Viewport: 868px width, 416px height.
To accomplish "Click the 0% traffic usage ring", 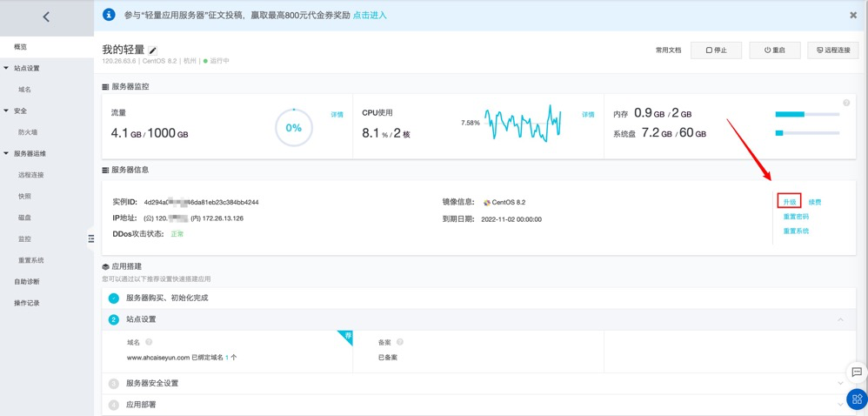I will [x=294, y=127].
